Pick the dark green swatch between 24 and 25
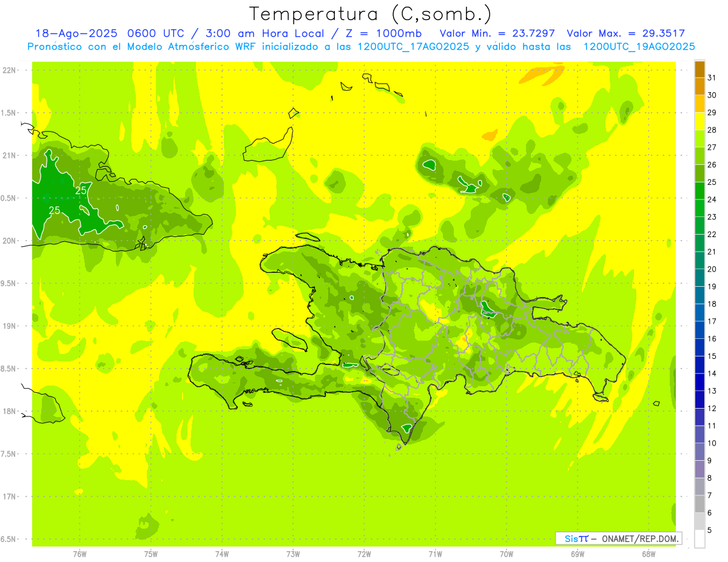Image resolution: width=728 pixels, height=562 pixels. 699,191
